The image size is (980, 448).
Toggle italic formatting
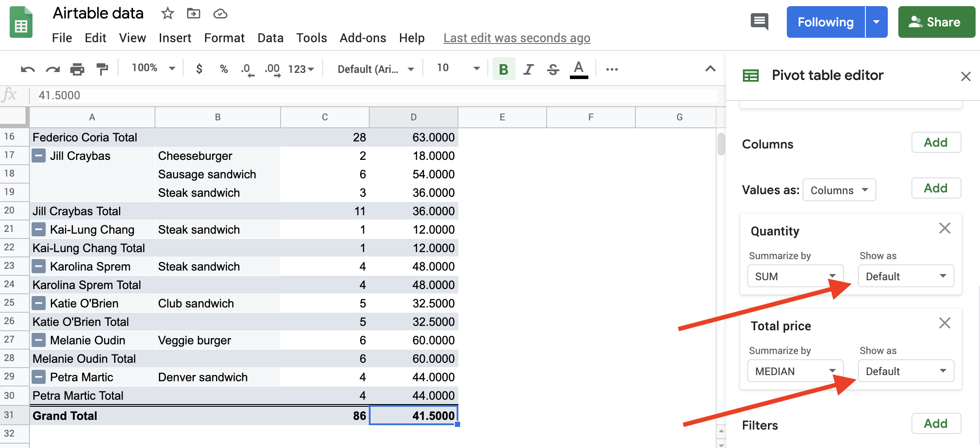528,69
